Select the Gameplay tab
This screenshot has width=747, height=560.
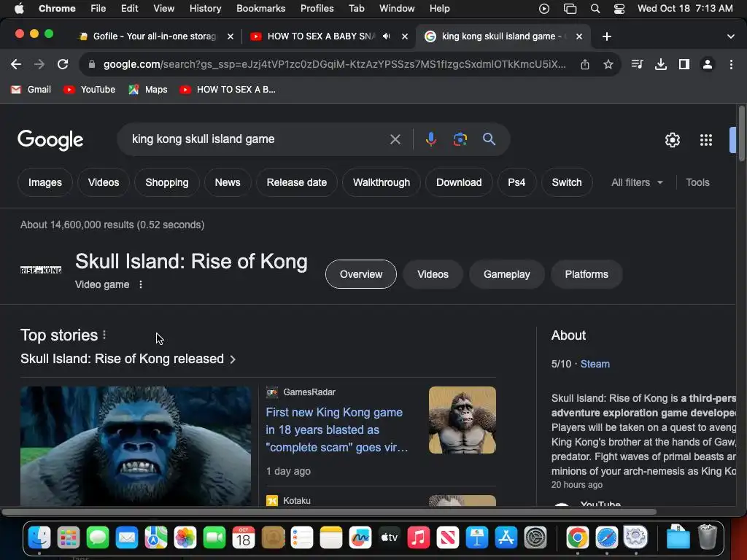click(x=506, y=274)
